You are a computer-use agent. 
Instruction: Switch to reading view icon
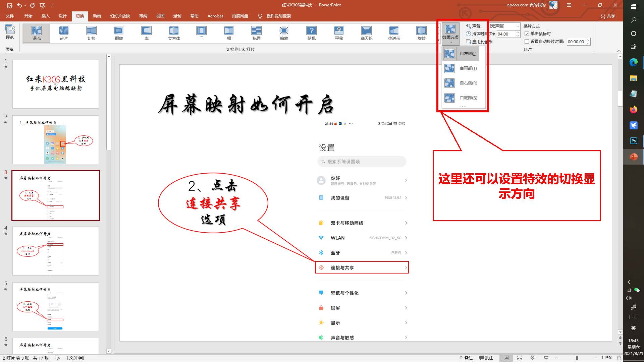tap(533, 358)
